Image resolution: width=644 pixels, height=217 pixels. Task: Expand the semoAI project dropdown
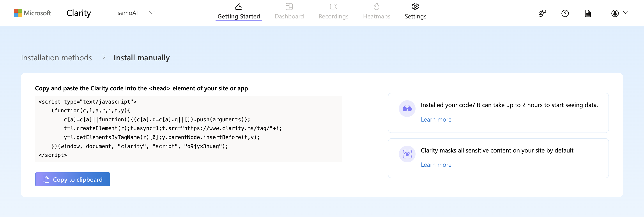point(136,13)
